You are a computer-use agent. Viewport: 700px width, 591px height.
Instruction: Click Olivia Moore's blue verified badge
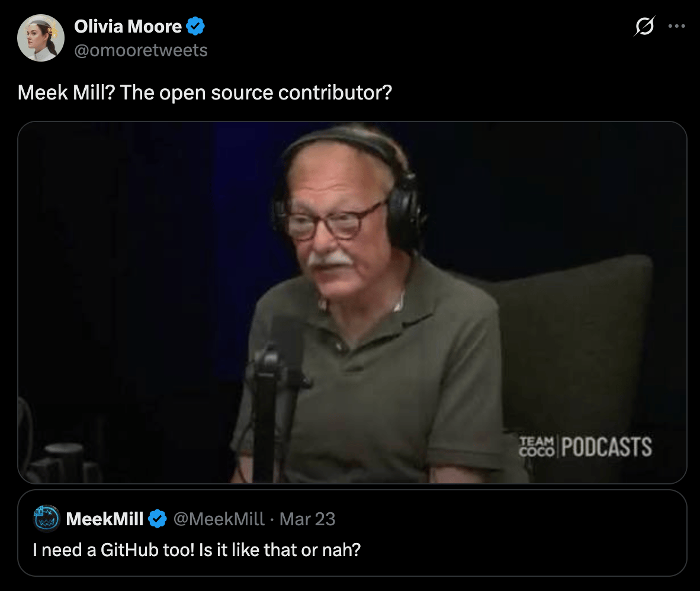pyautogui.click(x=195, y=26)
